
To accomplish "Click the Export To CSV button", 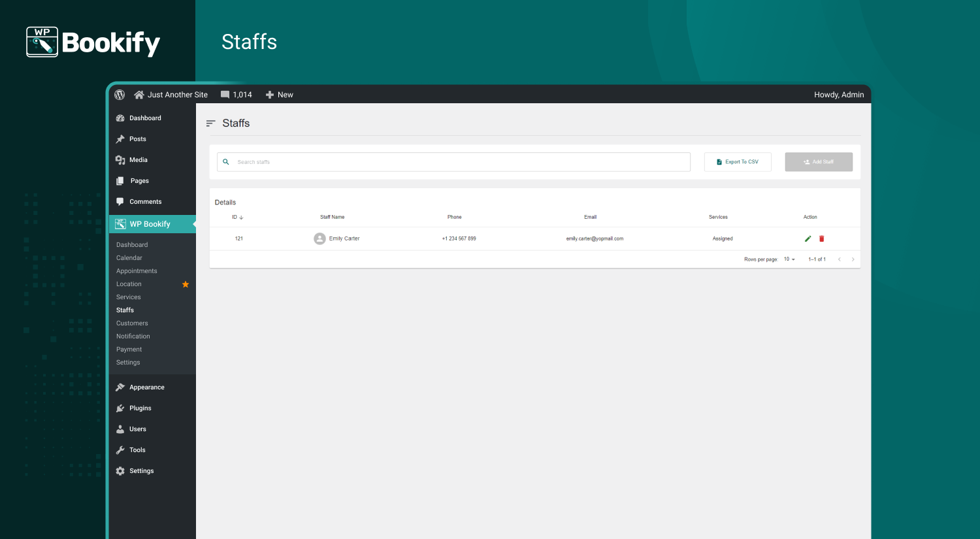I will coord(737,161).
